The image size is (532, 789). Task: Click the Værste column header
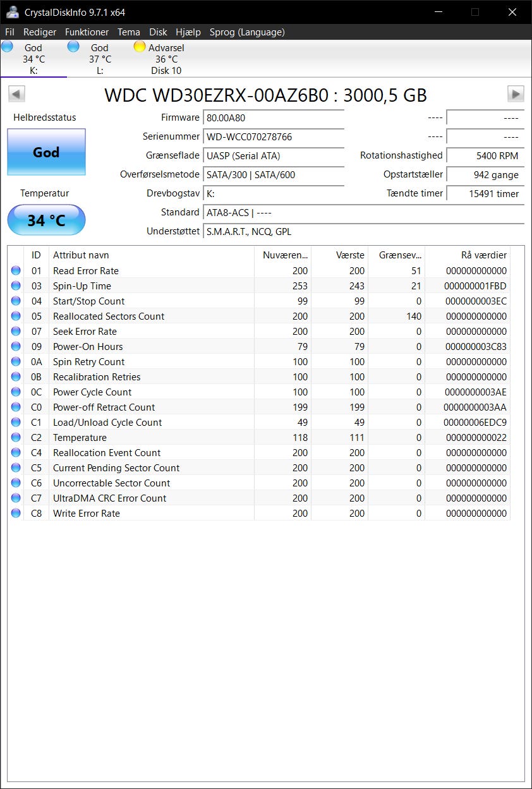(x=339, y=255)
